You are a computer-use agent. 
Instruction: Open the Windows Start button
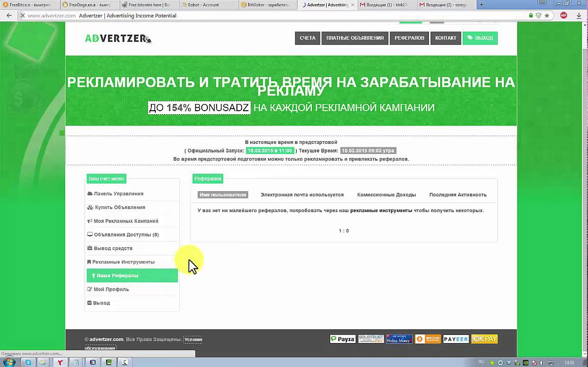9,362
